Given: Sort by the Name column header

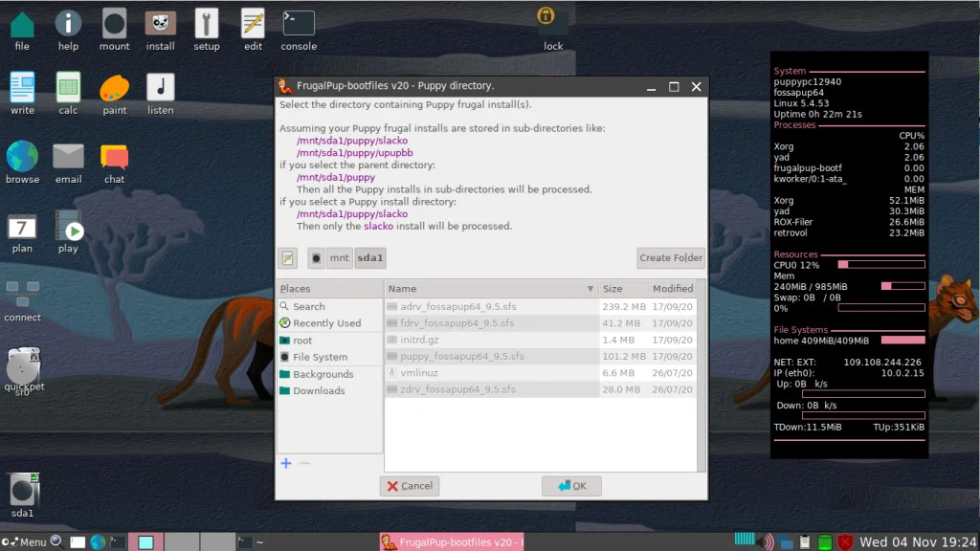Looking at the screenshot, I should pos(491,289).
